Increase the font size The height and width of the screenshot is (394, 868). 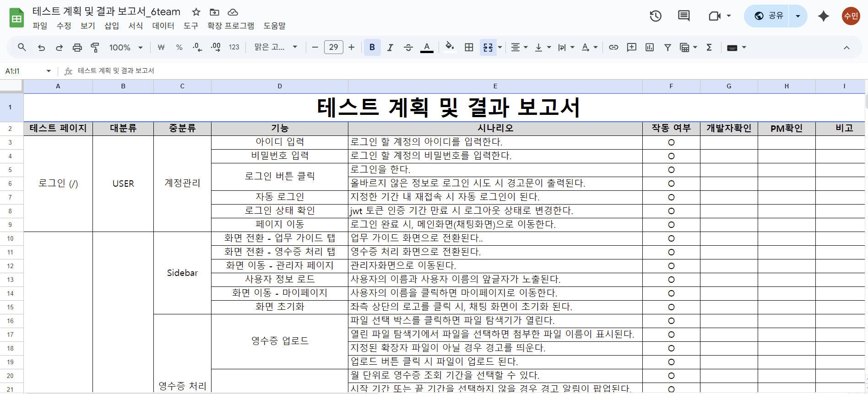pos(351,47)
